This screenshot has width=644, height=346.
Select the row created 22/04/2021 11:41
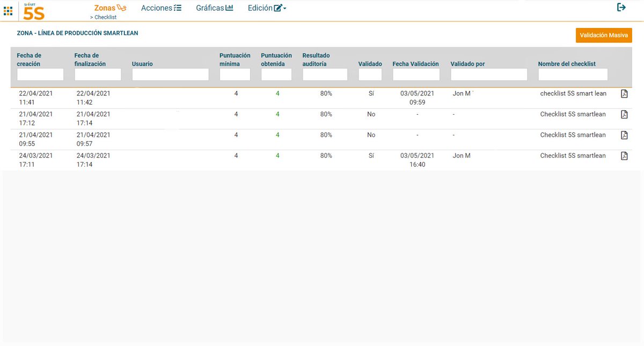point(321,98)
